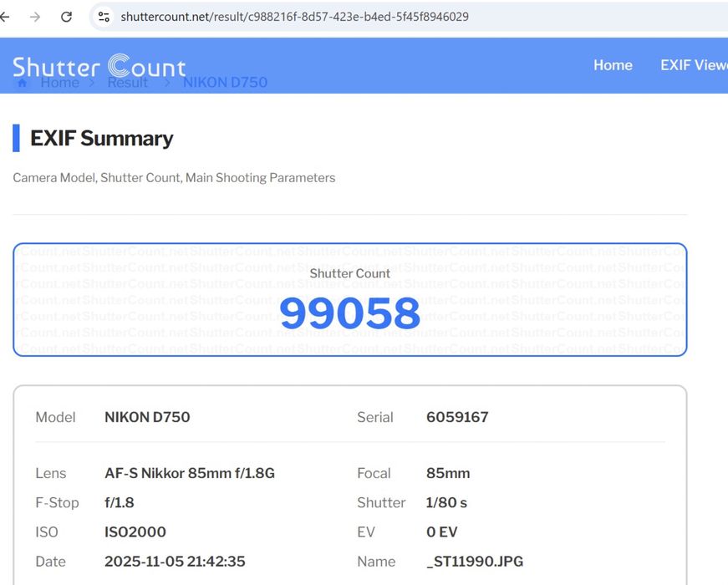Click the shuttercount.net URL in the address bar
The height and width of the screenshot is (585, 728).
click(x=294, y=17)
